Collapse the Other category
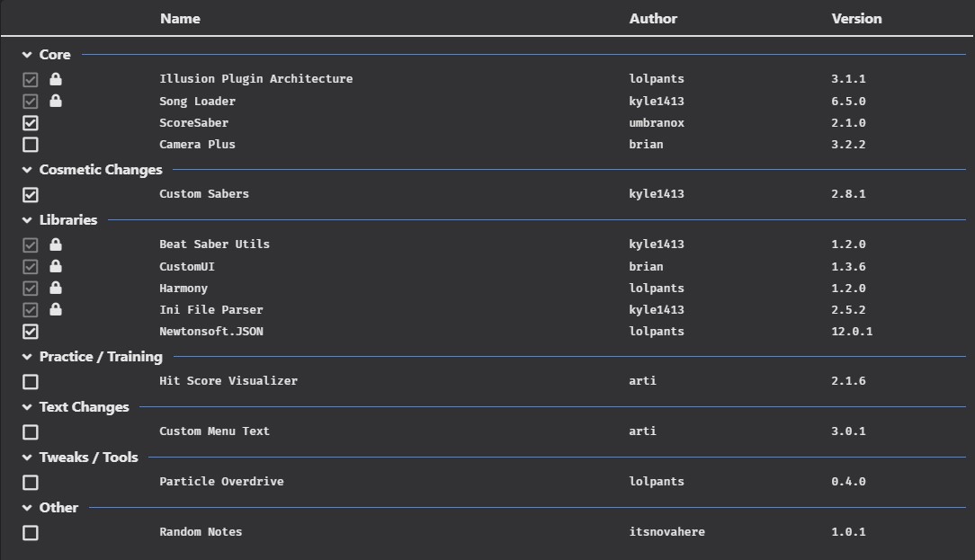Screen dimensions: 975x560 click(x=27, y=508)
